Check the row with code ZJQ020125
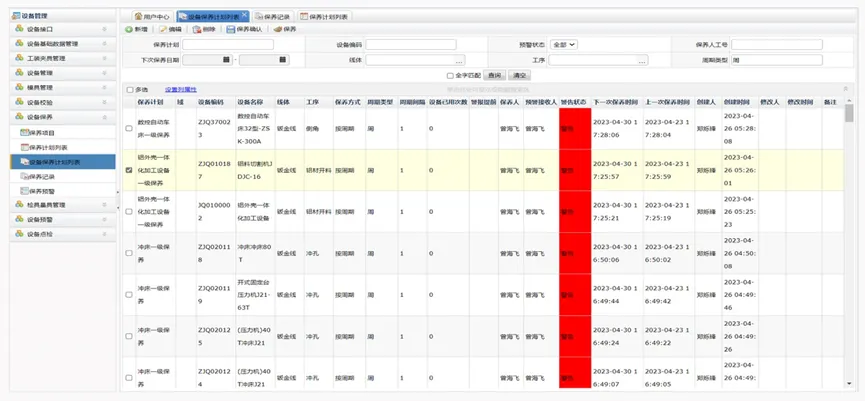 [x=129, y=336]
